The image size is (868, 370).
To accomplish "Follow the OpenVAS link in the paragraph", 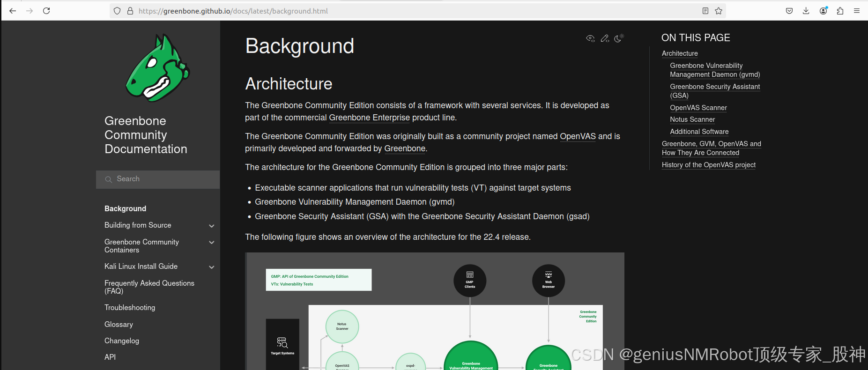I will point(578,136).
